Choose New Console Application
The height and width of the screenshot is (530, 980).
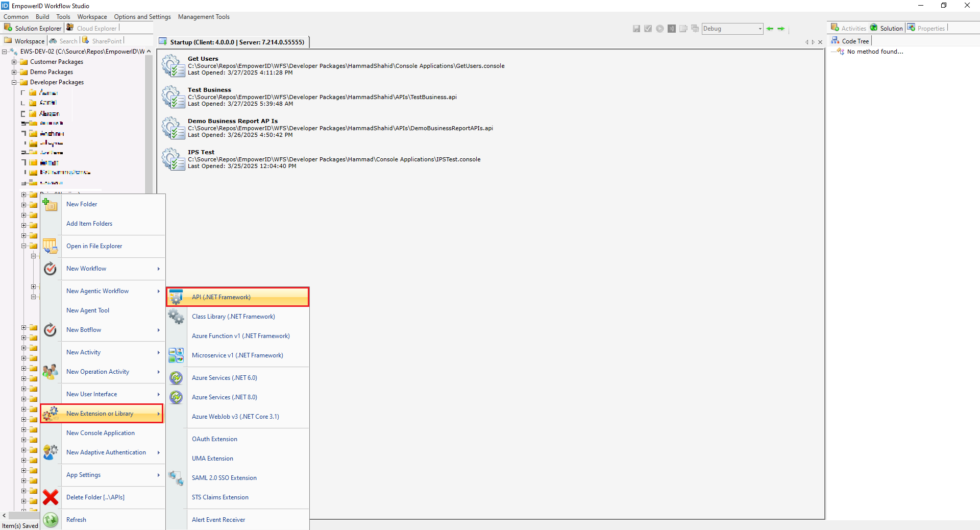click(101, 433)
